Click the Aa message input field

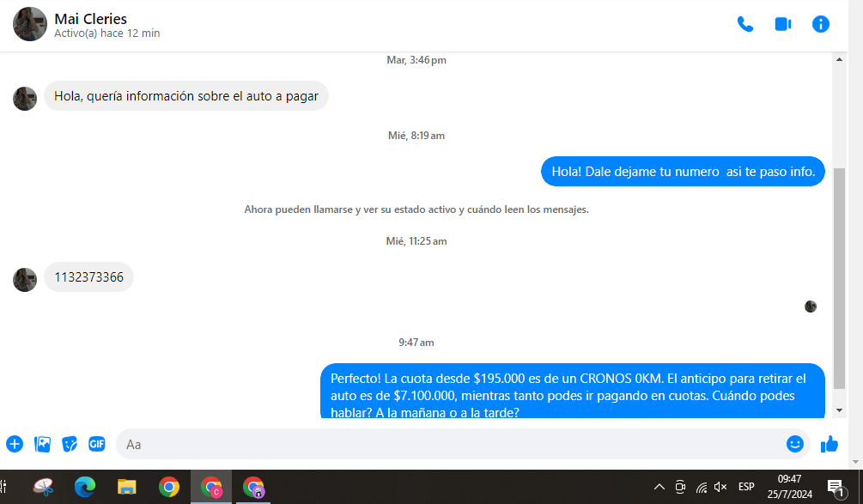[450, 444]
